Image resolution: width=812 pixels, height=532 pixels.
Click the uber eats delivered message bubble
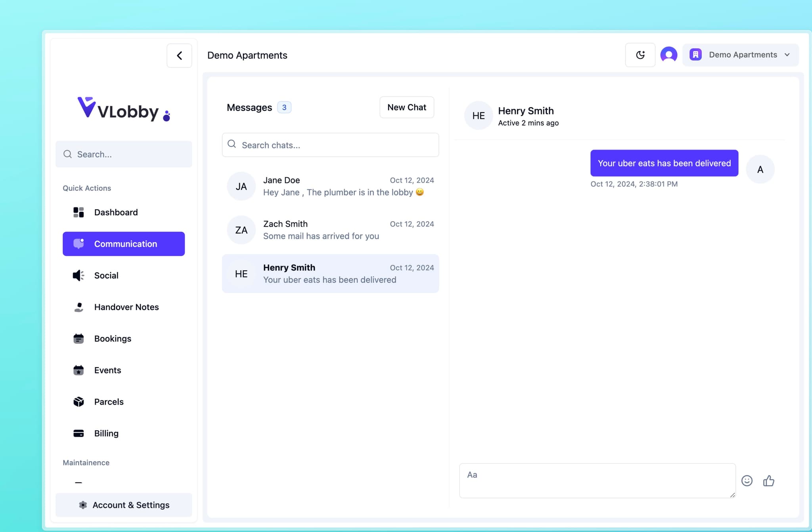coord(664,163)
